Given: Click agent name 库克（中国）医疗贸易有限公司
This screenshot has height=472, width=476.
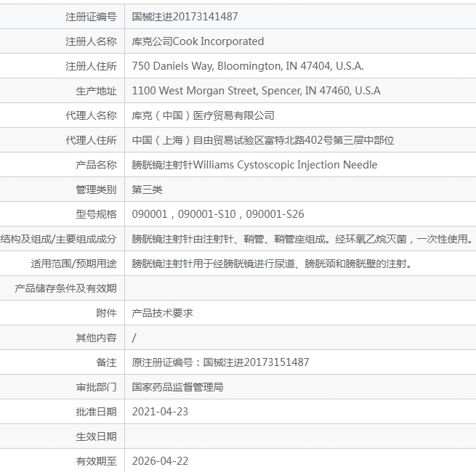Looking at the screenshot, I should [203, 115].
